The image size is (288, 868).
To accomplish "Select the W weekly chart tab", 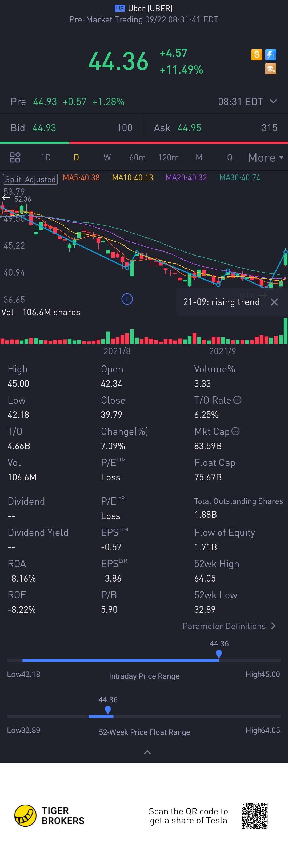I will (107, 157).
